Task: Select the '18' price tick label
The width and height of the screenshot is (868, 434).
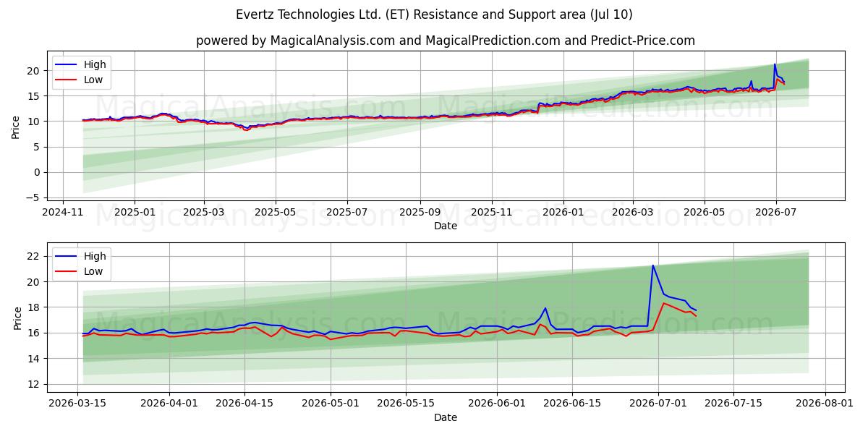Action: tap(35, 307)
